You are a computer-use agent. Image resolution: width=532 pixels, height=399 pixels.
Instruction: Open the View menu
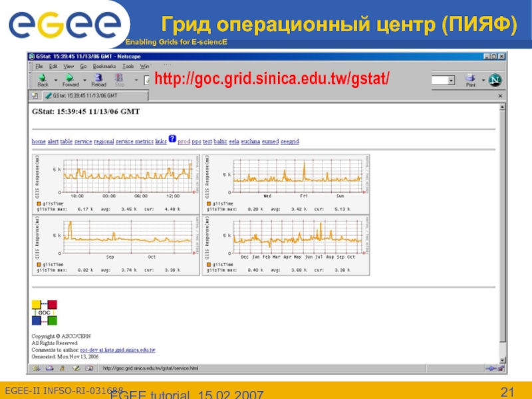coord(68,66)
